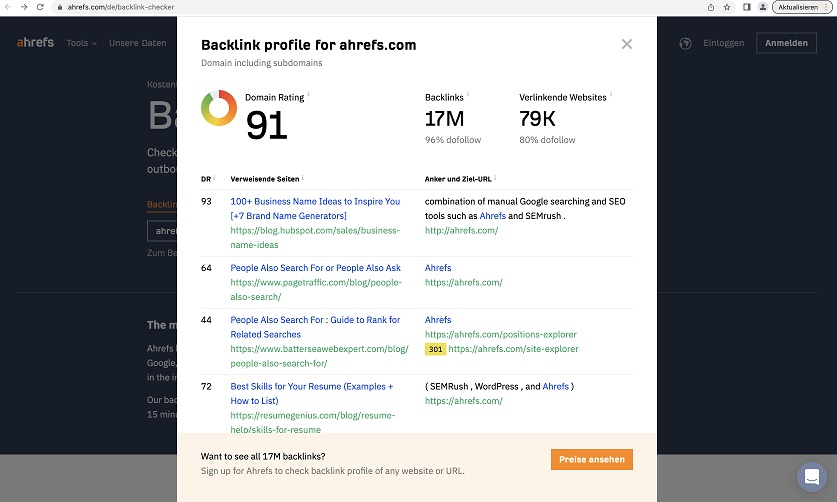The image size is (837, 502).
Task: Click the site security lock icon
Action: (x=59, y=7)
